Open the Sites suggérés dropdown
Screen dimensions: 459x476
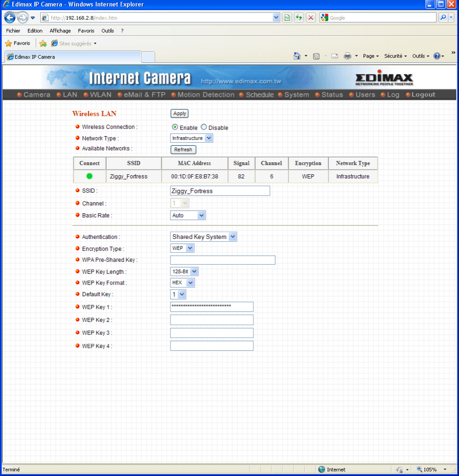click(x=74, y=43)
